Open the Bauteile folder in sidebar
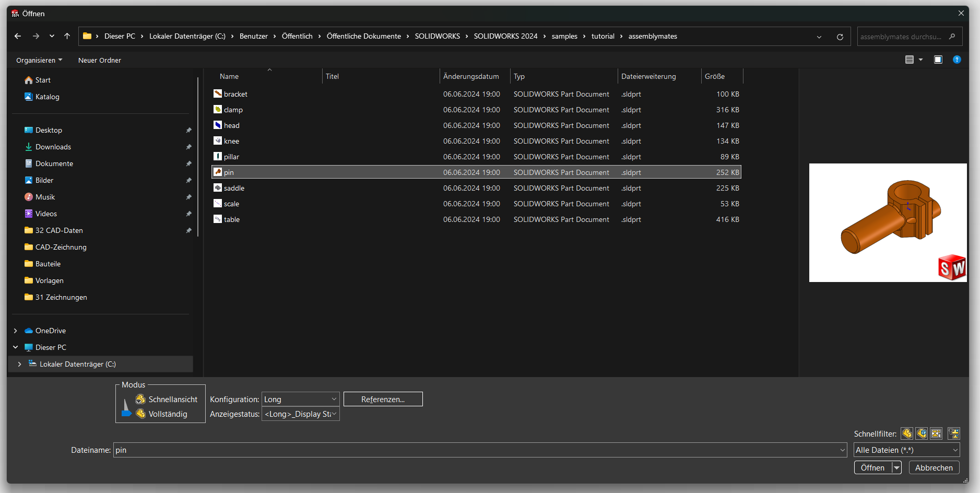Screen dimensions: 980x493 click(42, 264)
